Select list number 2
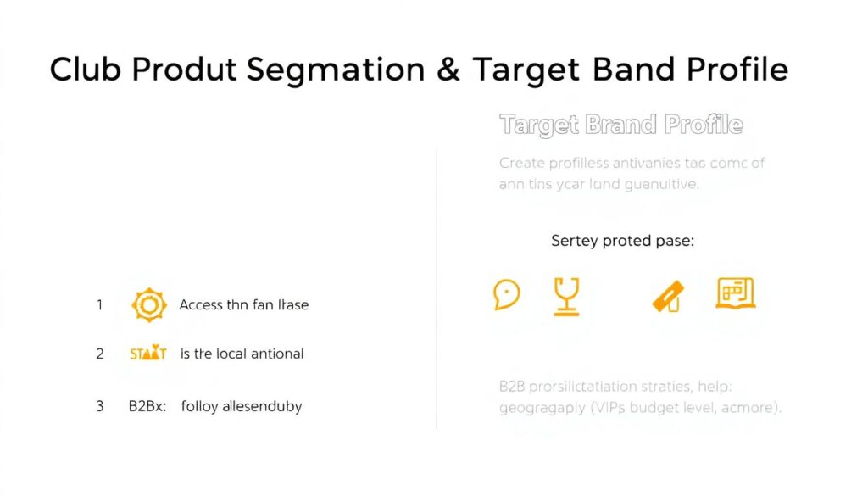The image size is (868, 496). pyautogui.click(x=99, y=354)
